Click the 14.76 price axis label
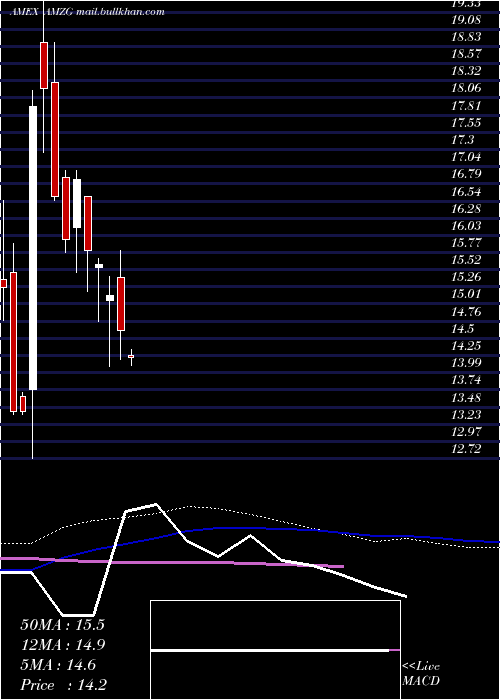The width and height of the screenshot is (500, 700). click(x=466, y=312)
